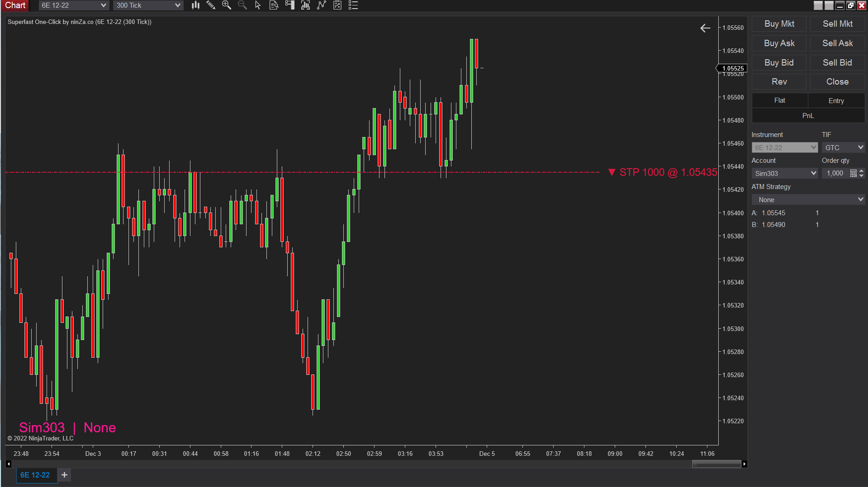868x487 pixels.
Task: Click the Sell Ask button
Action: coord(837,43)
